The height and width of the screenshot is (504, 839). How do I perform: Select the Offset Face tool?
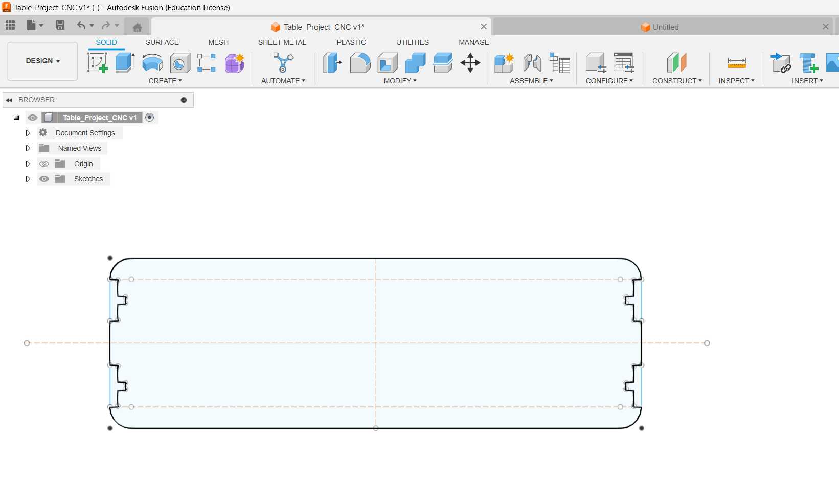pos(443,63)
